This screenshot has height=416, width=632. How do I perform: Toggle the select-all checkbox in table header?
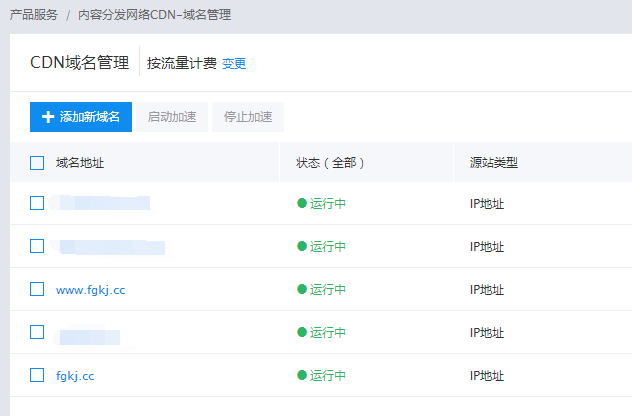click(37, 163)
